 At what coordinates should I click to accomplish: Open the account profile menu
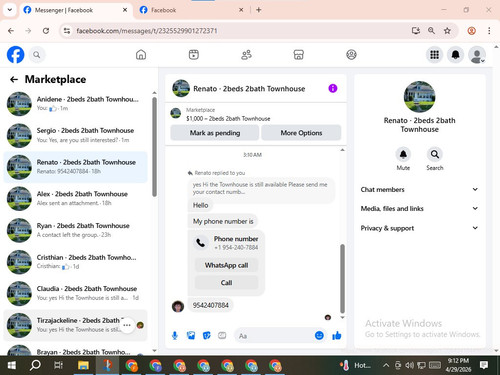(477, 55)
